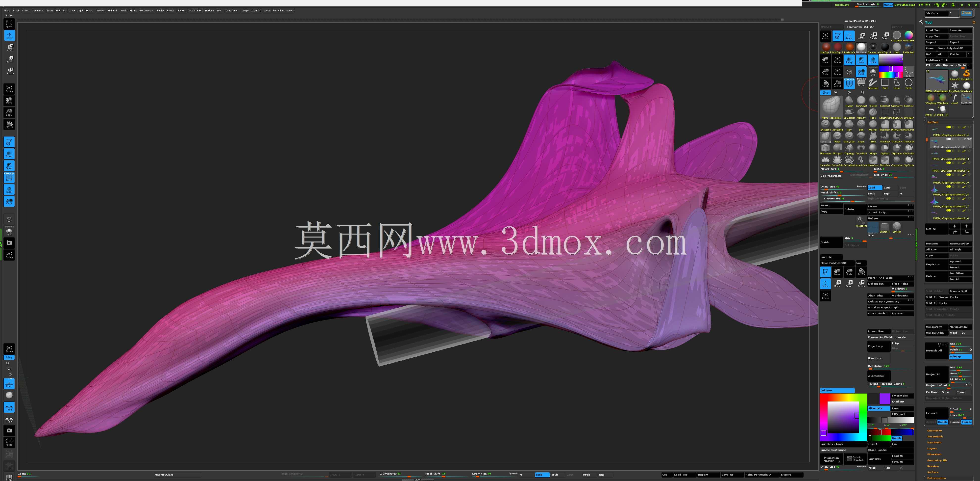Click the purple main color swatch

coord(884,399)
